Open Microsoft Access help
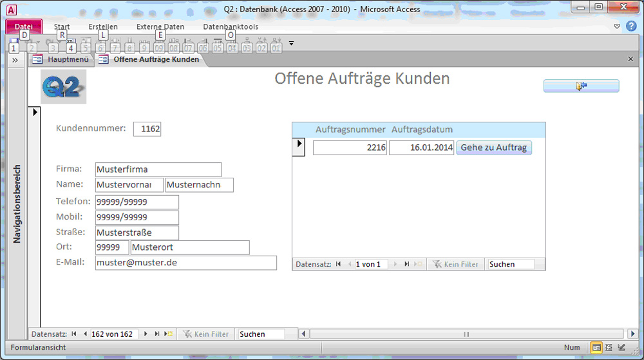The width and height of the screenshot is (644, 360). [631, 26]
